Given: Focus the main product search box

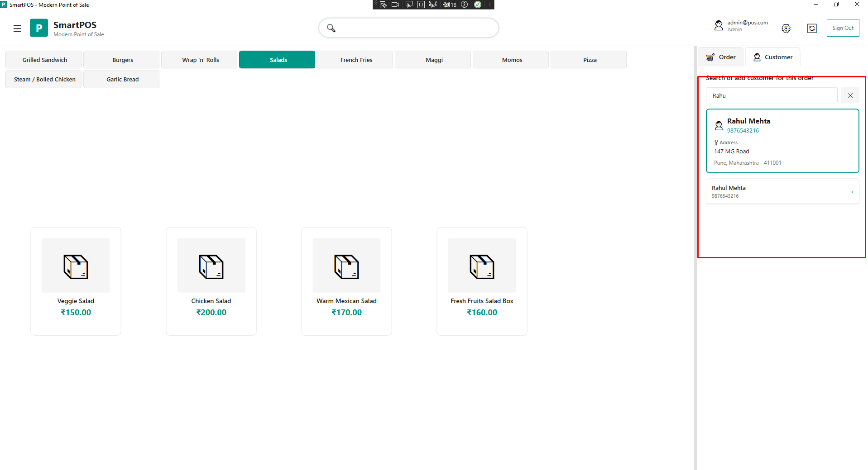Looking at the screenshot, I should pyautogui.click(x=414, y=28).
